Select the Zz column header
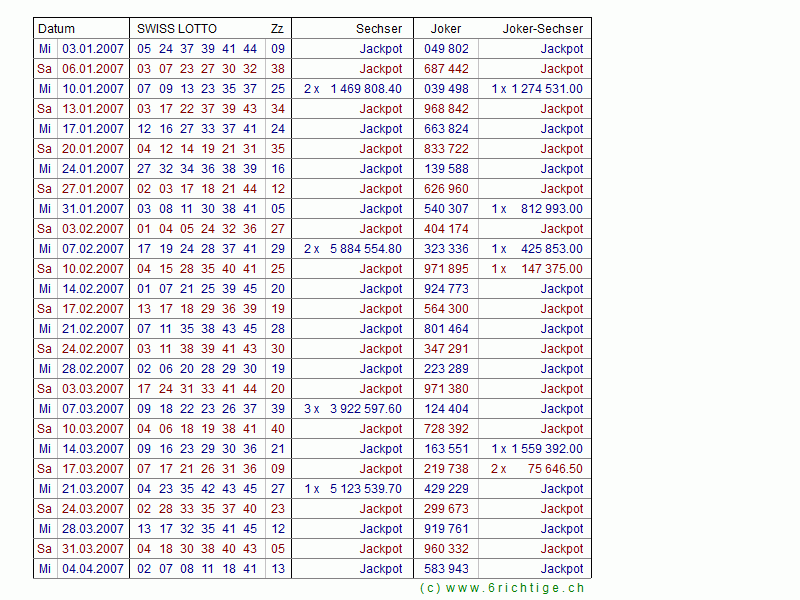Image resolution: width=800 pixels, height=600 pixels. [277, 29]
